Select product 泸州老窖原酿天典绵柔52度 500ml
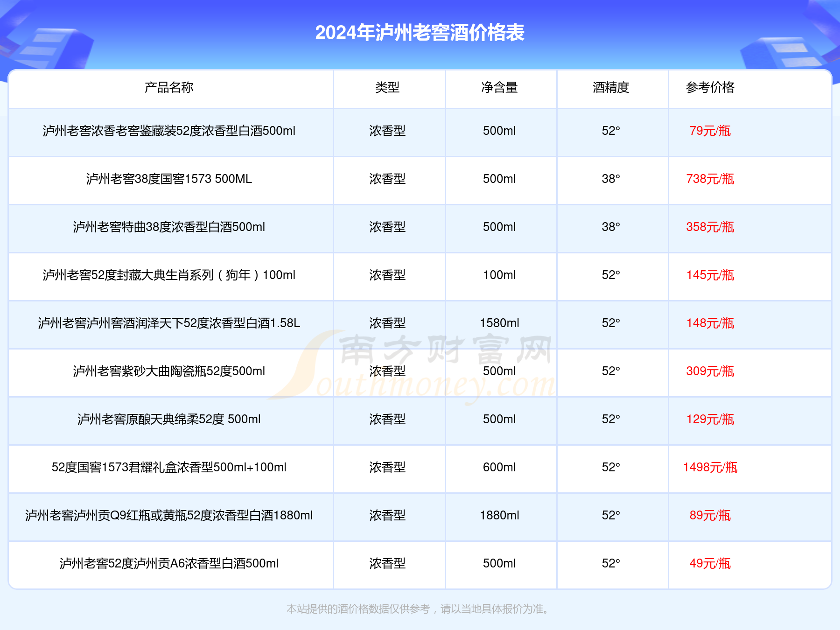Image resolution: width=840 pixels, height=630 pixels. (169, 420)
